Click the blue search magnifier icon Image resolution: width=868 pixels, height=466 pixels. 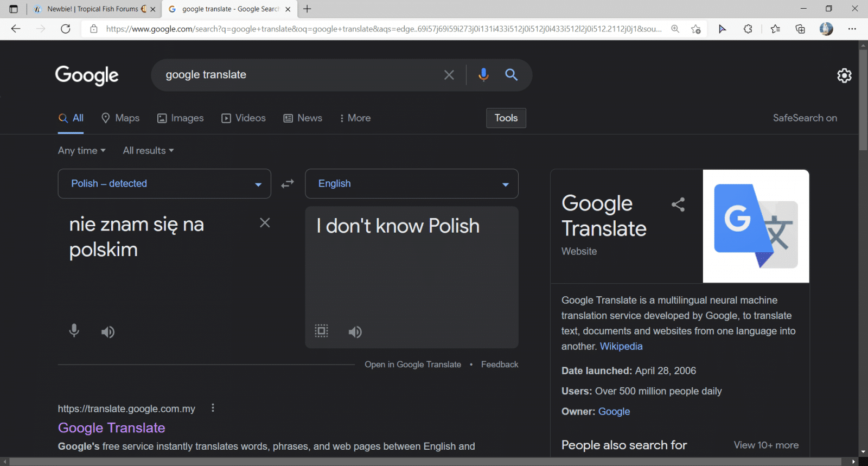coord(511,75)
